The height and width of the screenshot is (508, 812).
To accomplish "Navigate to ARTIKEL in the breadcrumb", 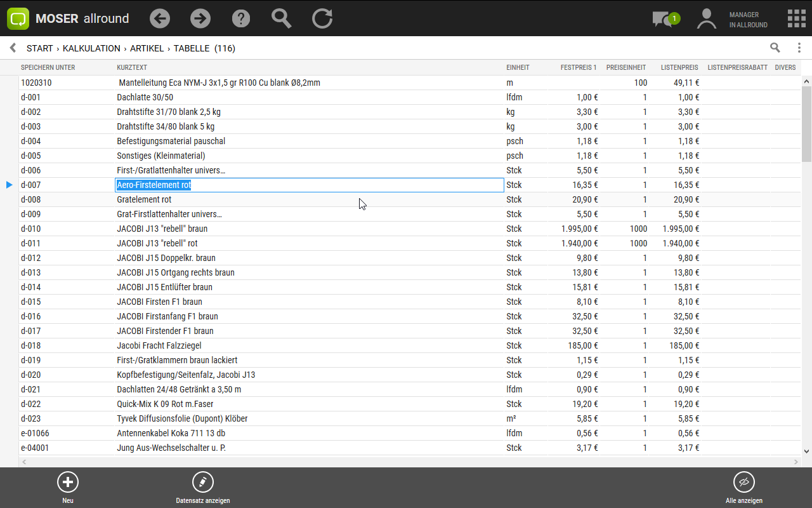I will 147,48.
